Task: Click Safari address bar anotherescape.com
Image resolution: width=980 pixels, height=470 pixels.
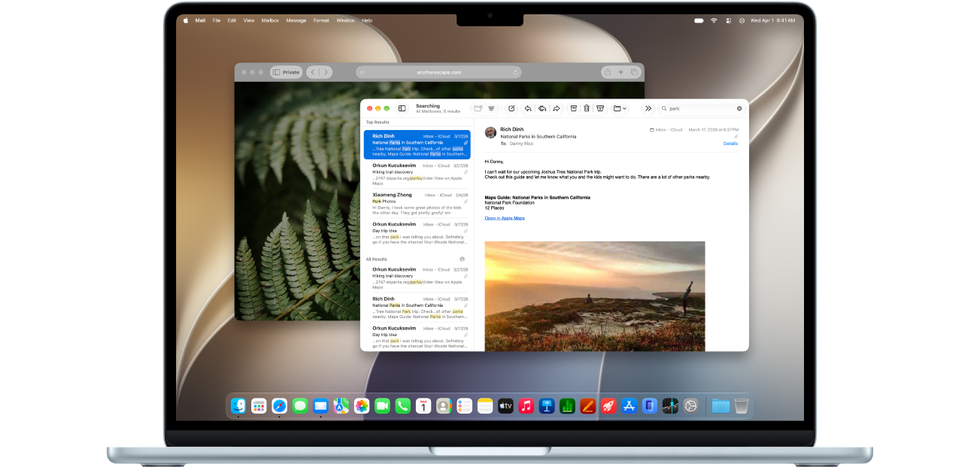Action: [x=438, y=72]
